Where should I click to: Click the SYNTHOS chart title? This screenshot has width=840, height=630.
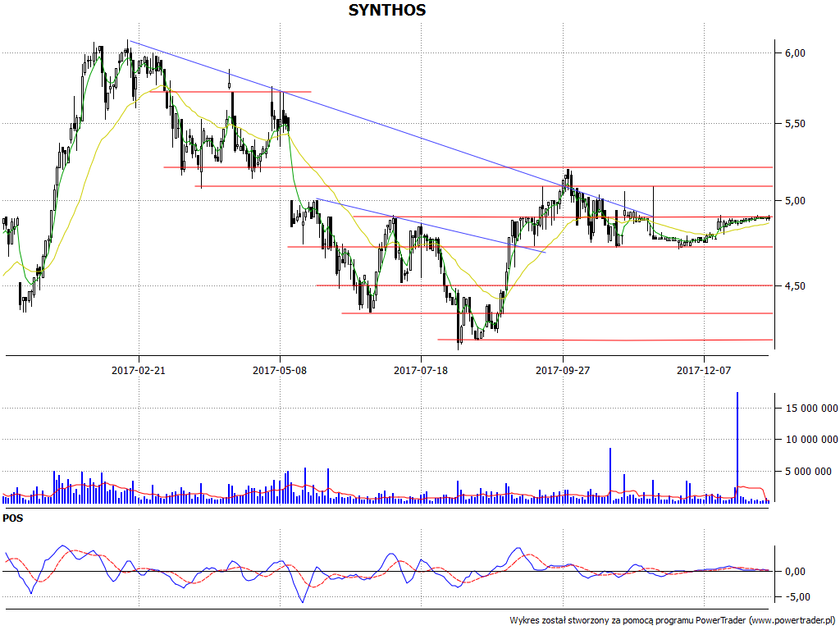pos(387,10)
